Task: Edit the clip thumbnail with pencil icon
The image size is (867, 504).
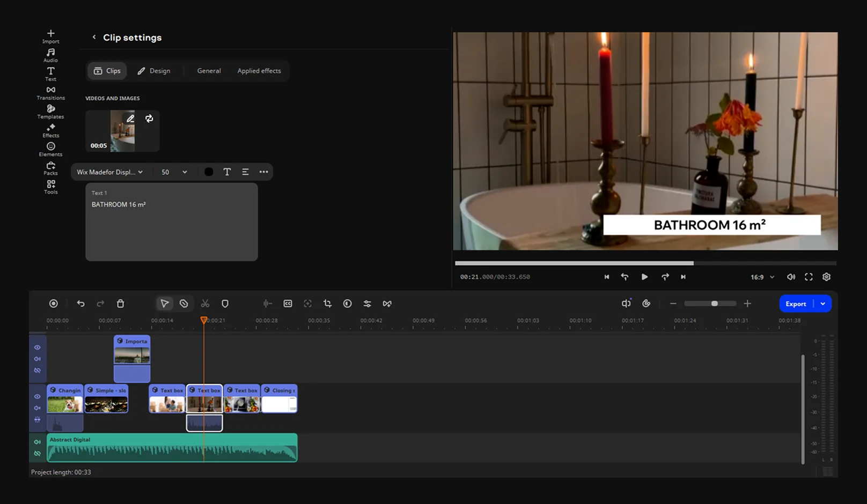Action: tap(130, 118)
